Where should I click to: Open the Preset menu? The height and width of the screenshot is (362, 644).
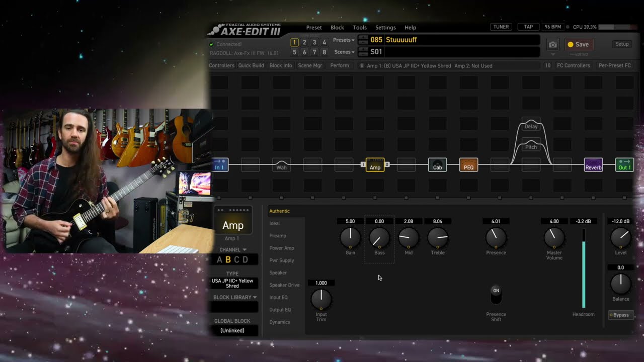(x=314, y=28)
